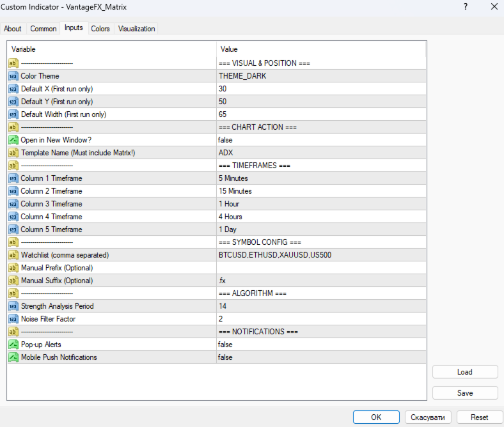Click the icon beside Column 3 Timeframe

pyautogui.click(x=13, y=204)
